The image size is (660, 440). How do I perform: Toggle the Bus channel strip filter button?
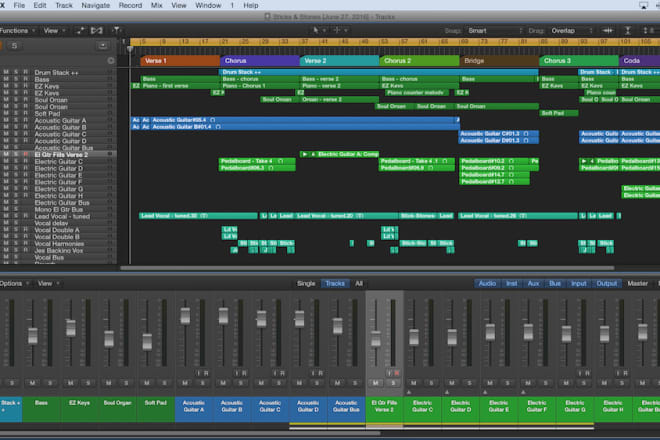tap(555, 283)
